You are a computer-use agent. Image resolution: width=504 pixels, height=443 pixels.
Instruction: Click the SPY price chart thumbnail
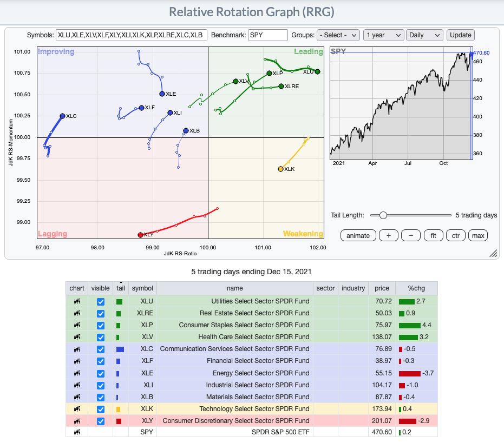(402, 103)
